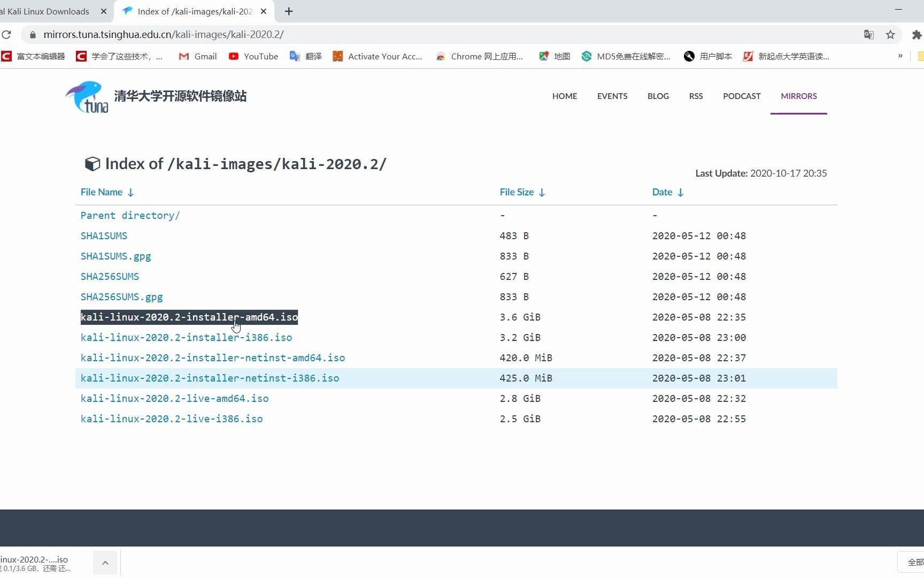Open the 用户脚本 bookmark
The width and height of the screenshot is (924, 578).
click(x=708, y=56)
